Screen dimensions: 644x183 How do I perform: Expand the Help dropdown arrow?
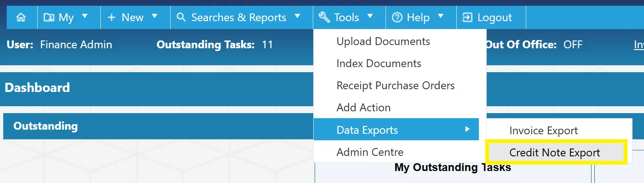click(x=441, y=17)
